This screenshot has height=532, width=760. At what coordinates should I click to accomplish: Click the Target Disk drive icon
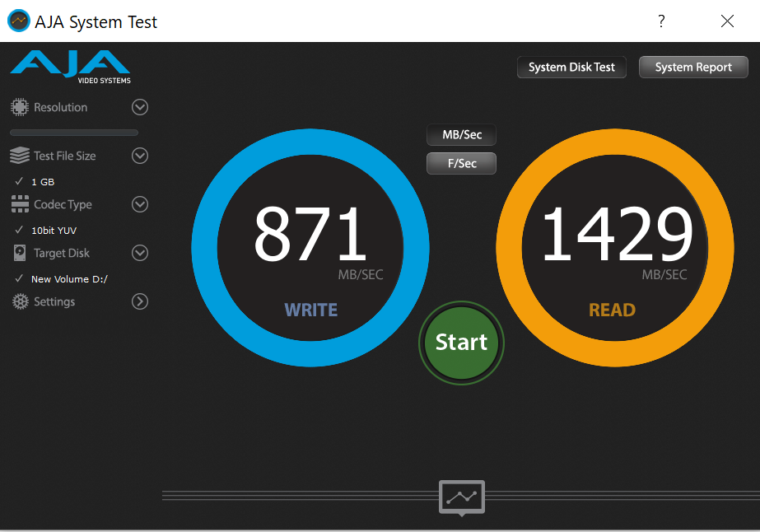coord(20,253)
